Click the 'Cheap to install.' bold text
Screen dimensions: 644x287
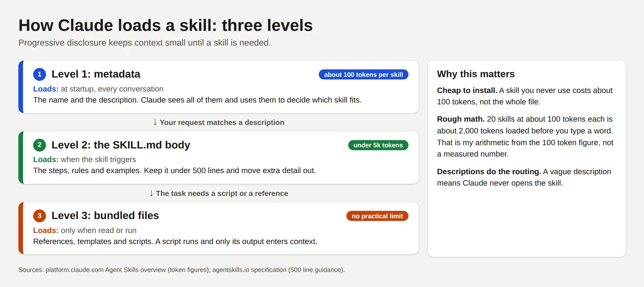coord(467,90)
